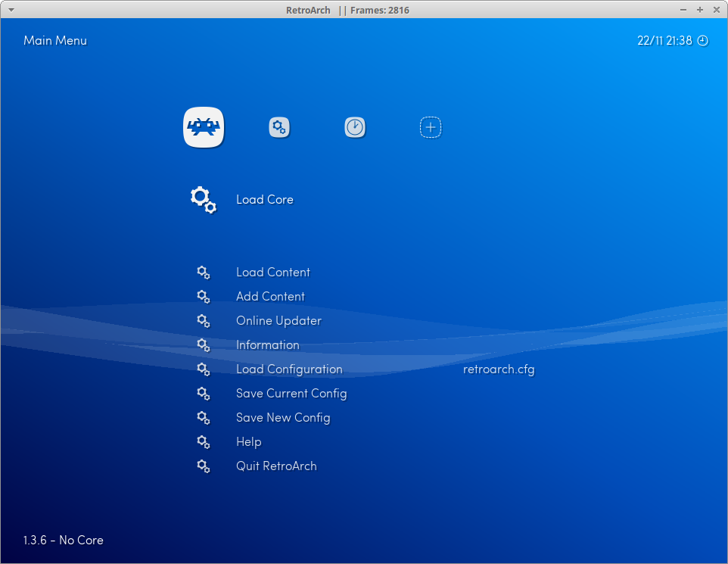Click the gear icon next to Quit RetroArch
Image resolution: width=728 pixels, height=564 pixels.
click(203, 466)
